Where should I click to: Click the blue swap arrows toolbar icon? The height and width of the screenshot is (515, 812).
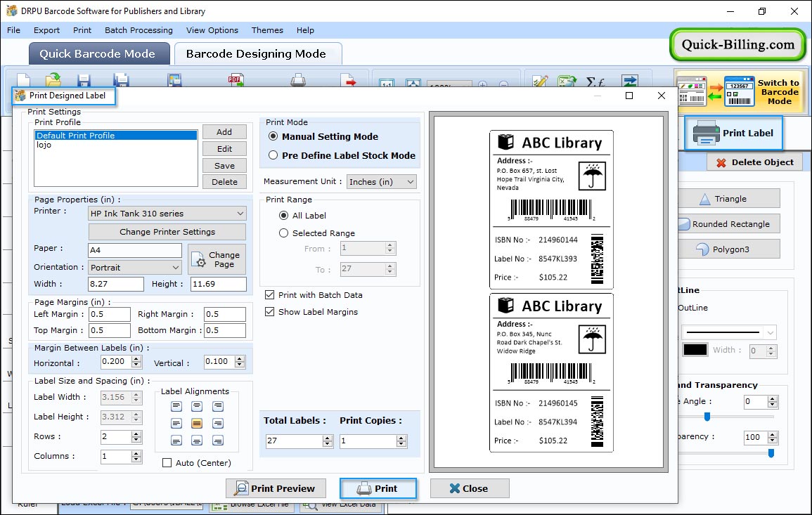point(630,82)
